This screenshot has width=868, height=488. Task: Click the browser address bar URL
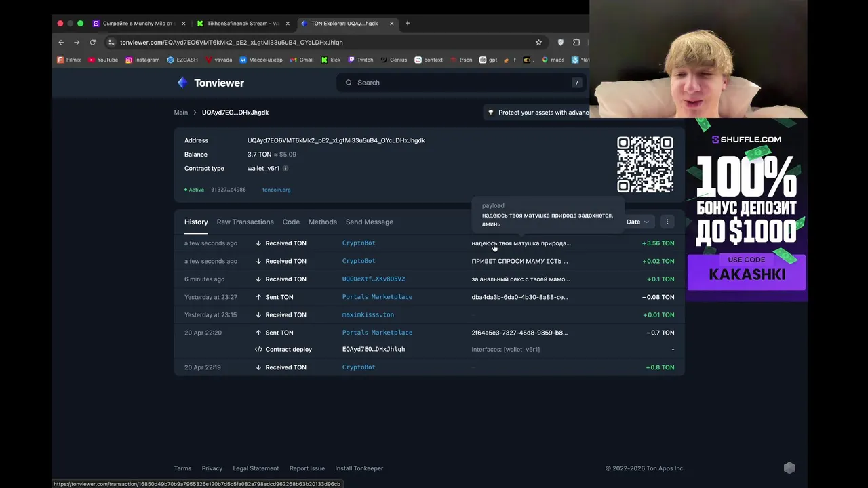[231, 42]
